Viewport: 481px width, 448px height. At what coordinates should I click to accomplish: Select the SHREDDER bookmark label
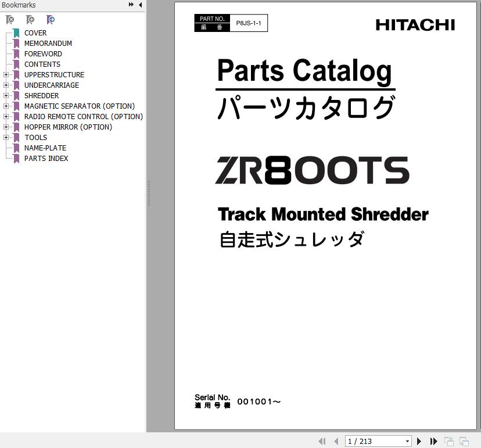point(41,96)
